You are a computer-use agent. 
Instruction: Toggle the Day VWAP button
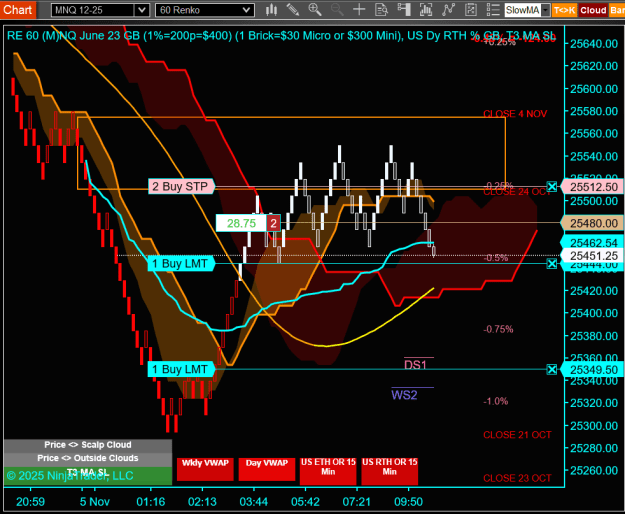267,469
